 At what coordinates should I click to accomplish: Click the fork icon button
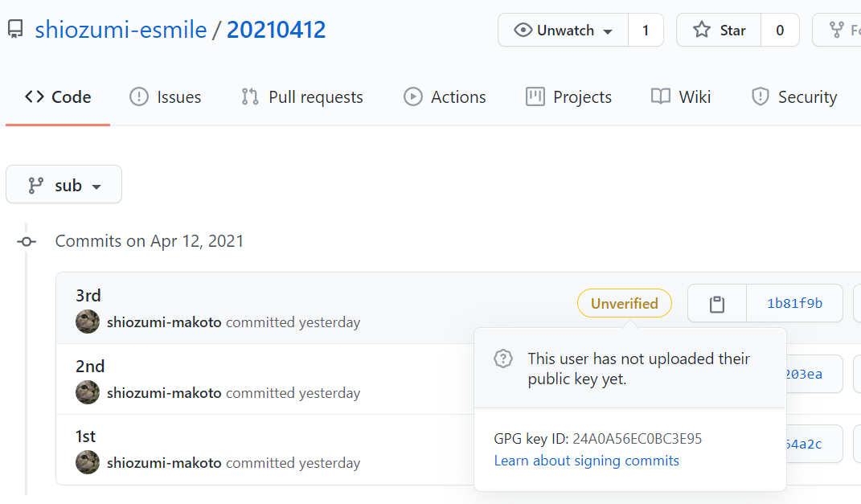(x=838, y=31)
